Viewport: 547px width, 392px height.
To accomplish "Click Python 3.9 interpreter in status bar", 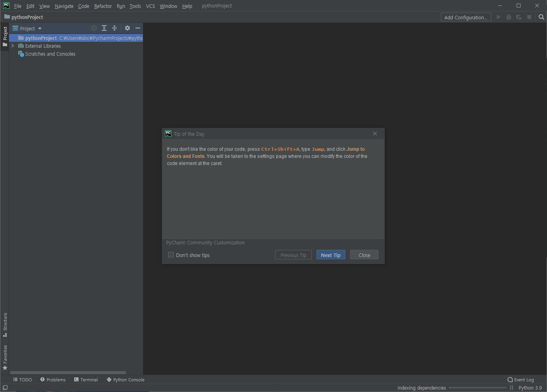I will 530,388.
